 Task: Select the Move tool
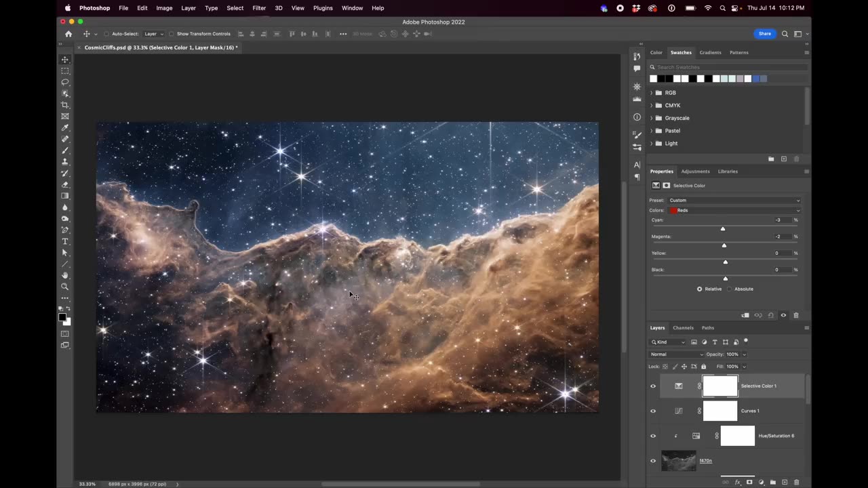[x=65, y=60]
